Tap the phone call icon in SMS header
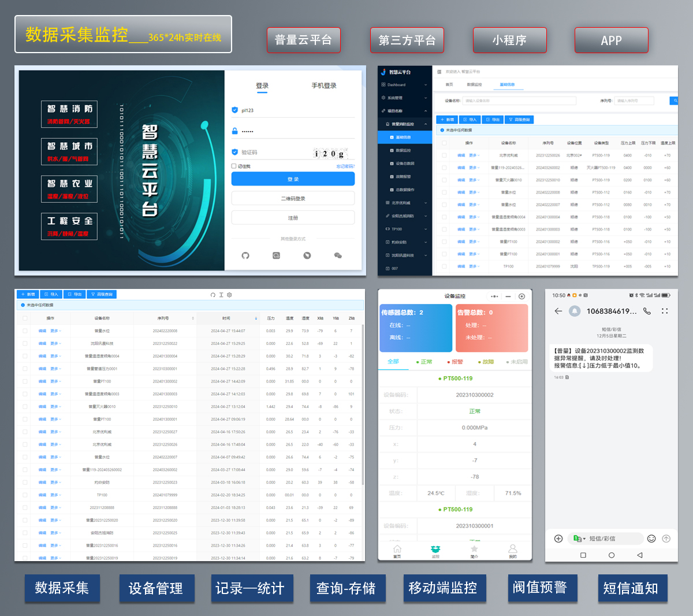The width and height of the screenshot is (693, 616). pyautogui.click(x=647, y=311)
